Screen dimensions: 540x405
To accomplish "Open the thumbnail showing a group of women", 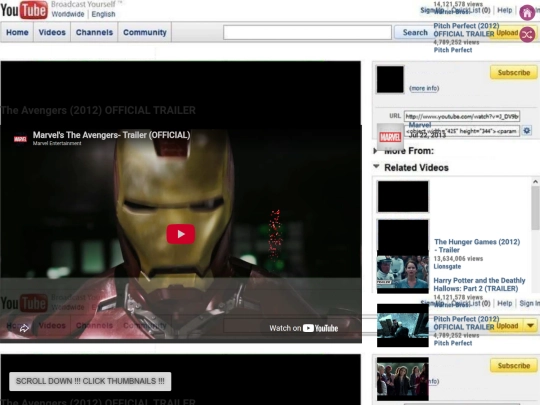I will (403, 379).
